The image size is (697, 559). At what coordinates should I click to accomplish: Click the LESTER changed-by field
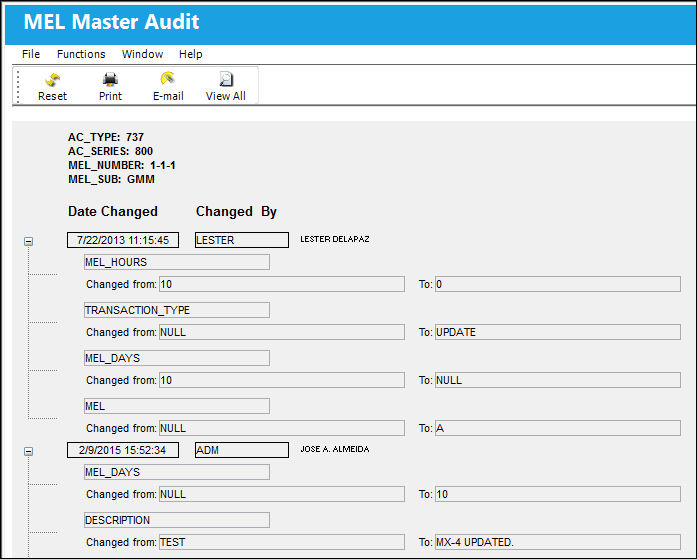[x=242, y=240]
